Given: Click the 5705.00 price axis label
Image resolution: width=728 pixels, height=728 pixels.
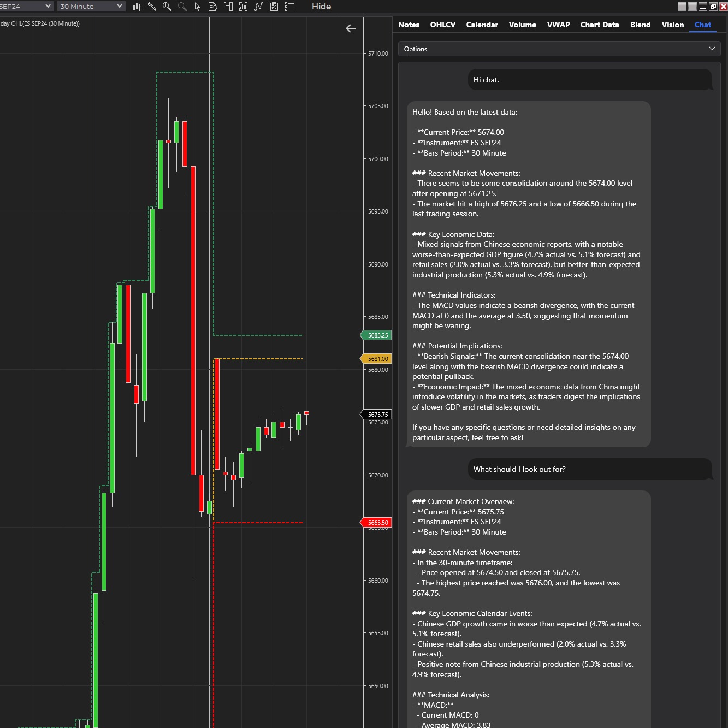Looking at the screenshot, I should pyautogui.click(x=378, y=106).
